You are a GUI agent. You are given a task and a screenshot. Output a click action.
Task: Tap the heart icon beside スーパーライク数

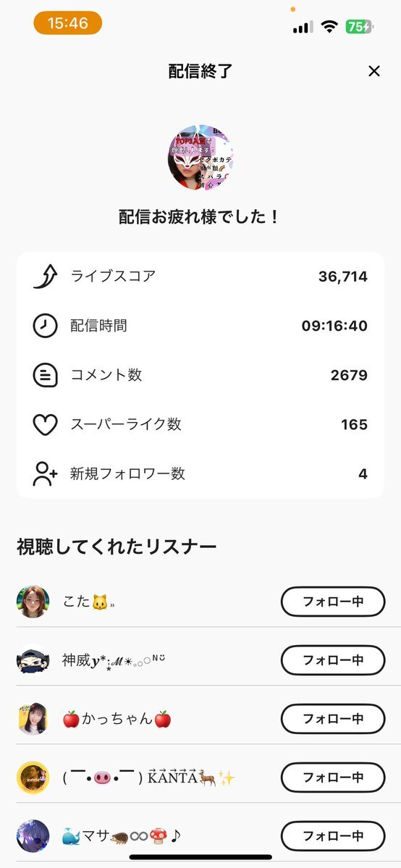(46, 425)
